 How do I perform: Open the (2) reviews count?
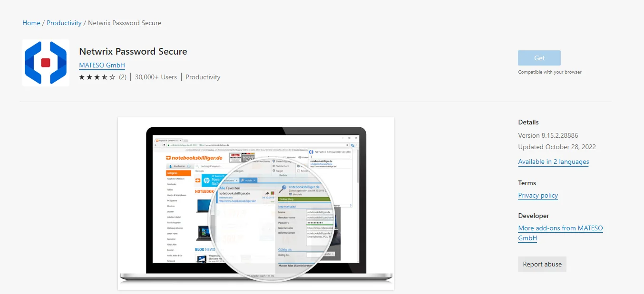point(123,77)
